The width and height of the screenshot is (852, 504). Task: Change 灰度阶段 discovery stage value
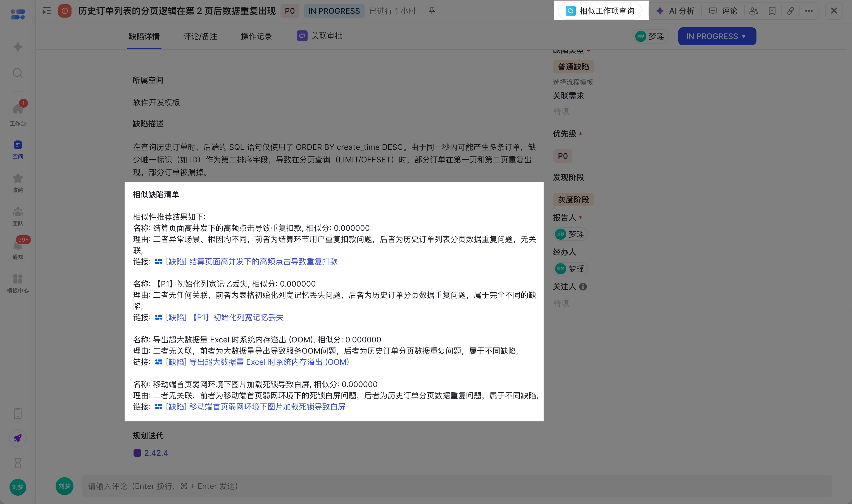point(573,199)
